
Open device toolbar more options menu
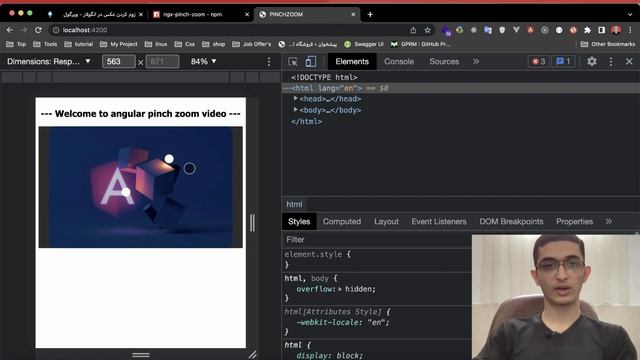click(x=269, y=62)
